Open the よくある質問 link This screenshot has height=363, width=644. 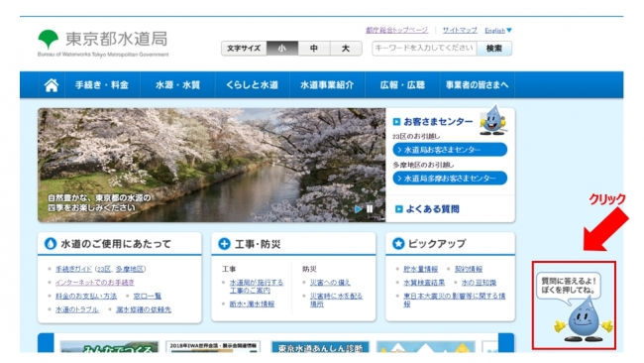(433, 209)
